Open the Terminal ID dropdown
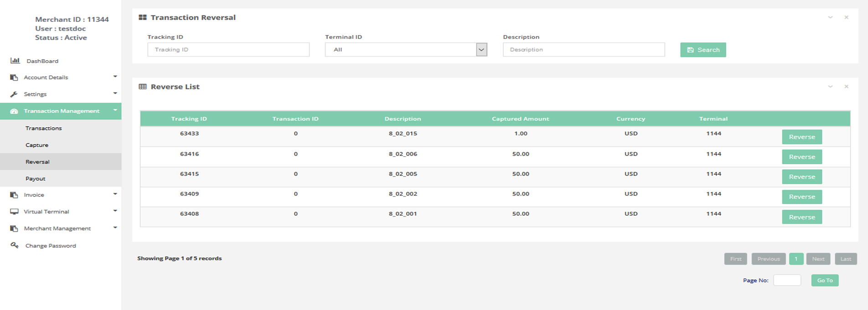The width and height of the screenshot is (868, 310). point(481,50)
